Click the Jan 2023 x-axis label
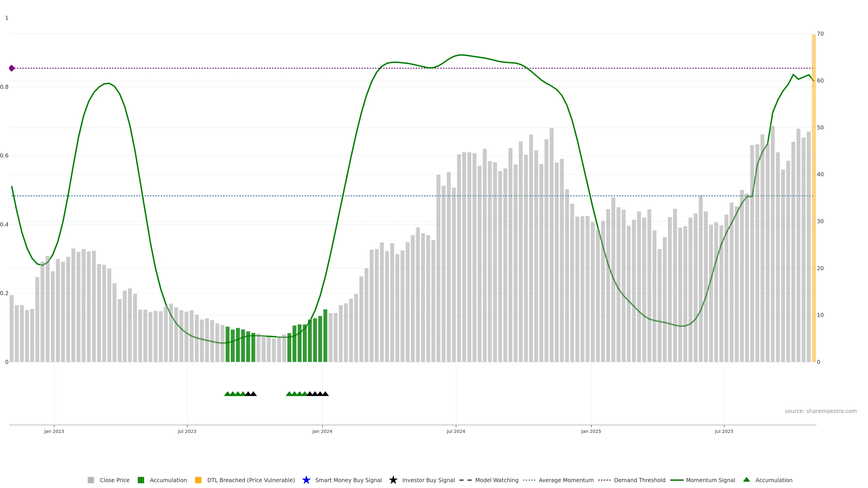Image resolution: width=868 pixels, height=488 pixels. click(x=54, y=432)
